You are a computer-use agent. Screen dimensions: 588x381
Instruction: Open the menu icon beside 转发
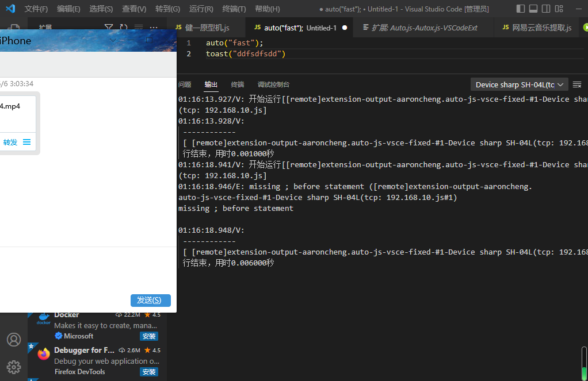[26, 142]
